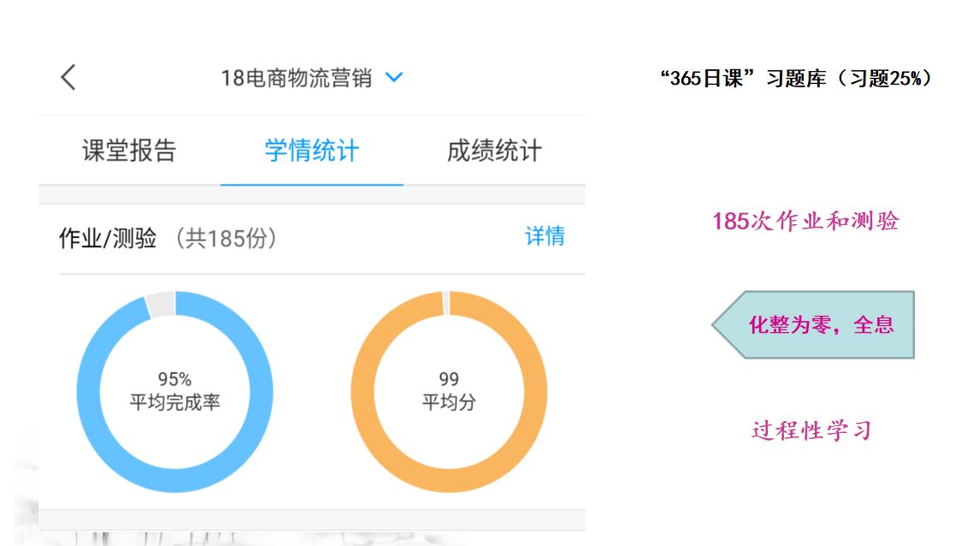The width and height of the screenshot is (980, 546).
Task: Click the 95% value in the blue chart
Action: pos(175,379)
